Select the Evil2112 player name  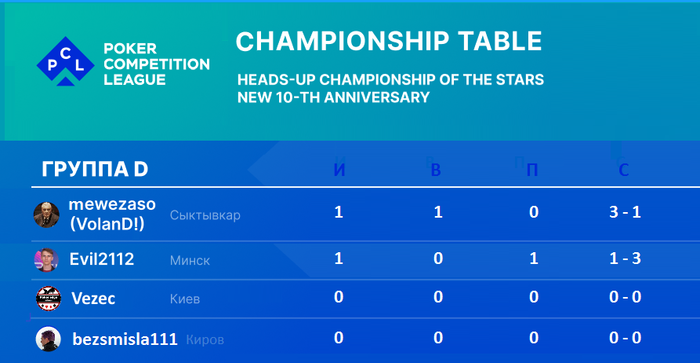tap(102, 259)
